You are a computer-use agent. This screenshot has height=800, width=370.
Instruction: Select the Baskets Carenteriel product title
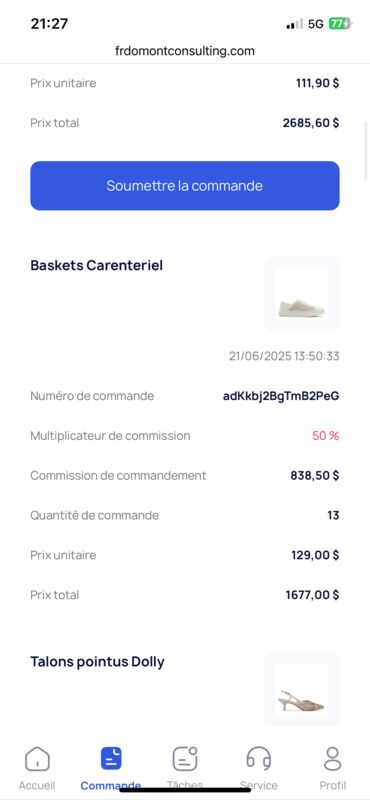(x=96, y=265)
